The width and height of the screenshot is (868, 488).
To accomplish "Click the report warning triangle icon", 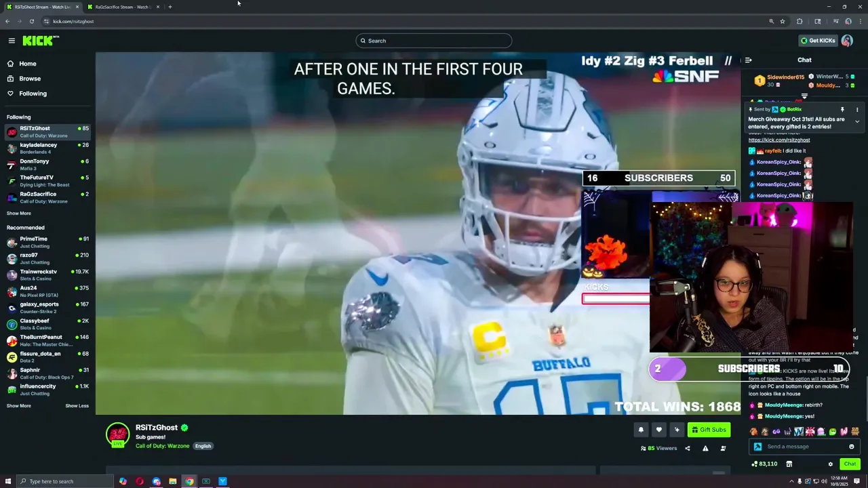I will pos(705,448).
